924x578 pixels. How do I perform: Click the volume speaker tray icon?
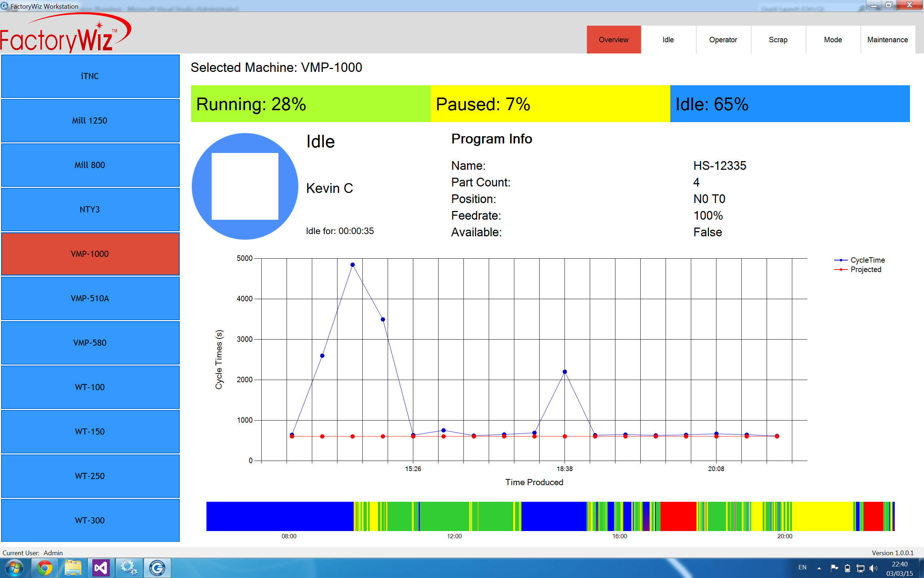click(x=873, y=569)
